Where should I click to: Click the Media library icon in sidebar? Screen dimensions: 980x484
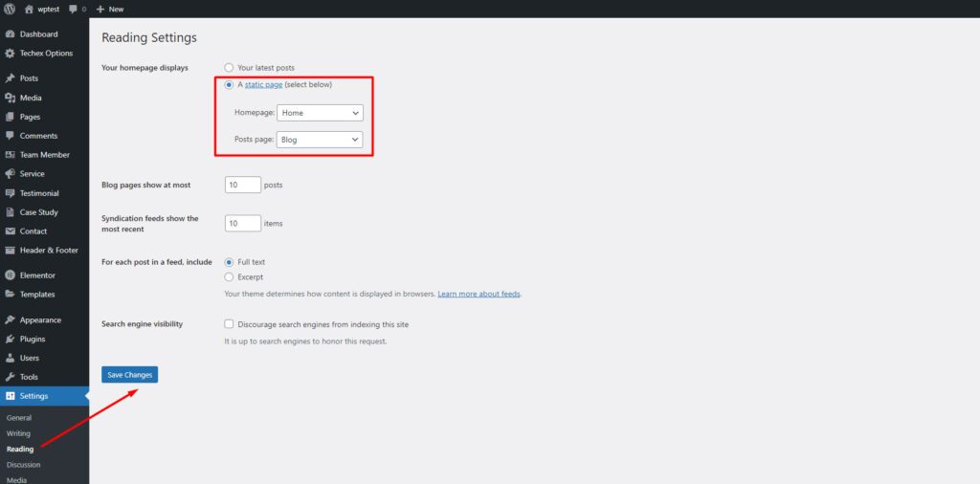10,98
